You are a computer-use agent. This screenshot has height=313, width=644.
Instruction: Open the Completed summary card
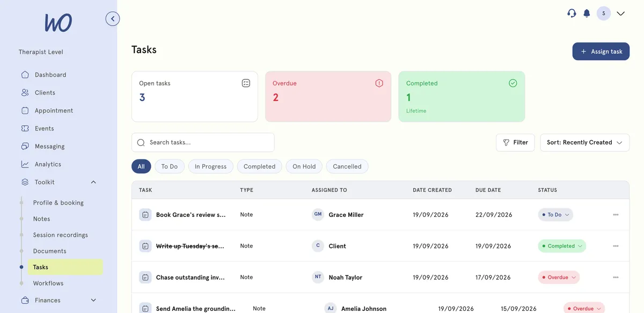click(462, 97)
